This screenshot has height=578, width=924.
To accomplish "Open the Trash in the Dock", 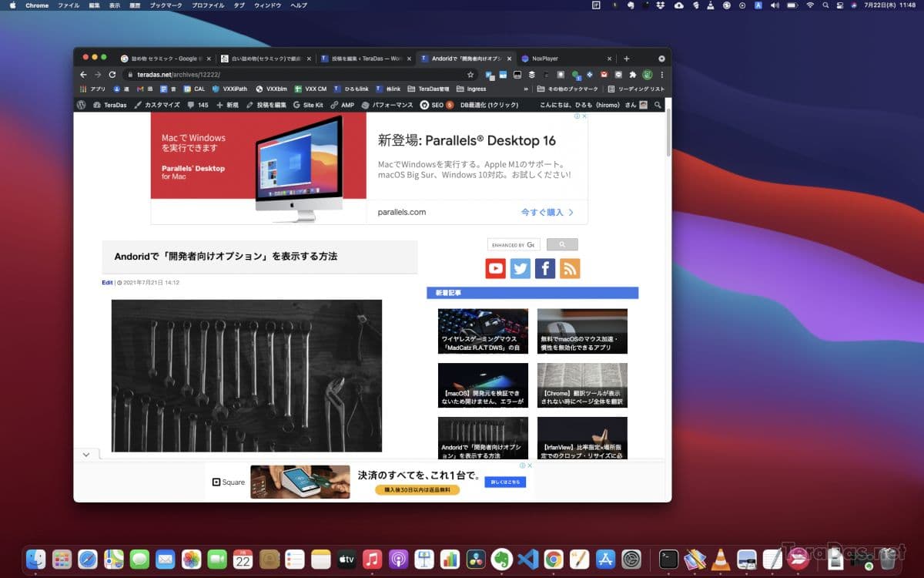I will 889,559.
